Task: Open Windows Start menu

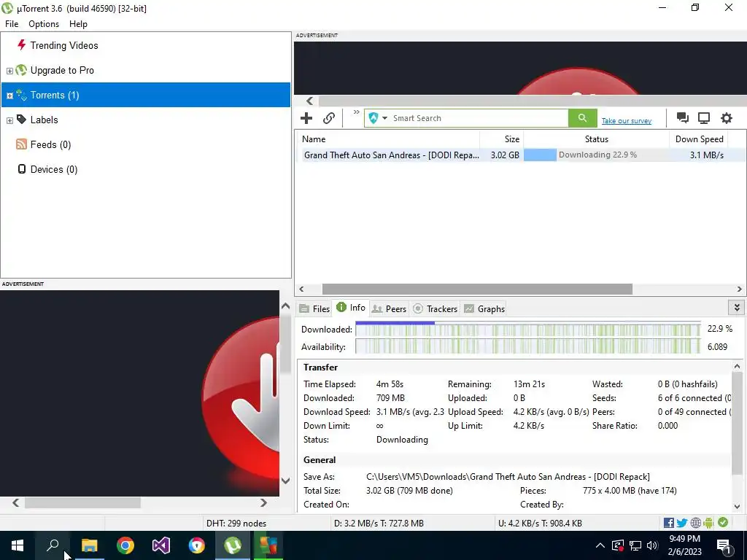Action: (x=18, y=545)
